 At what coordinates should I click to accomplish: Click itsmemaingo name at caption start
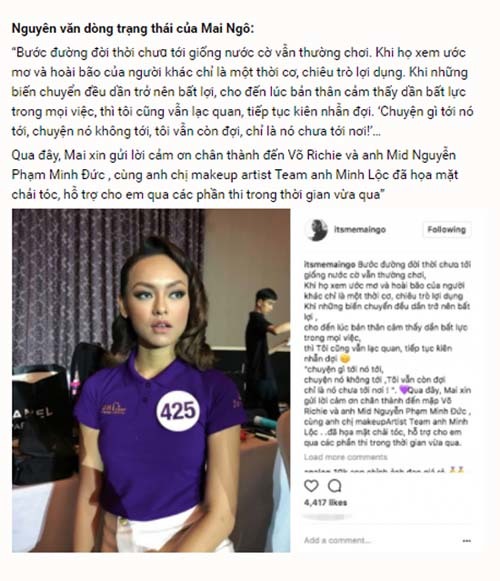pos(330,265)
